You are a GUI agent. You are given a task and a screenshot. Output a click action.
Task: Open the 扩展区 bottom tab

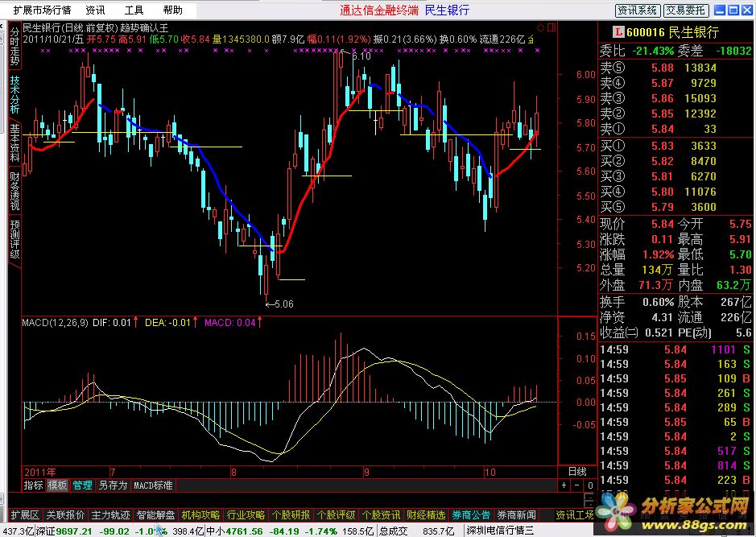coord(25,515)
